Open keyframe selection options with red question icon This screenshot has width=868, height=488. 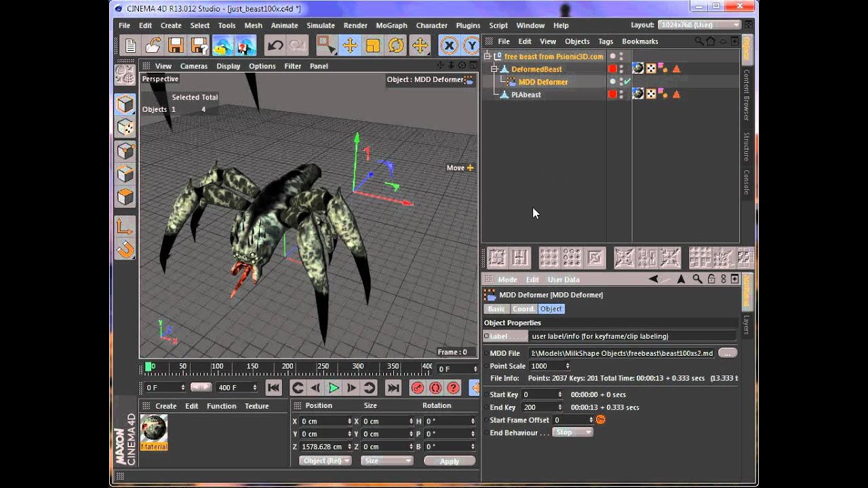click(x=453, y=388)
